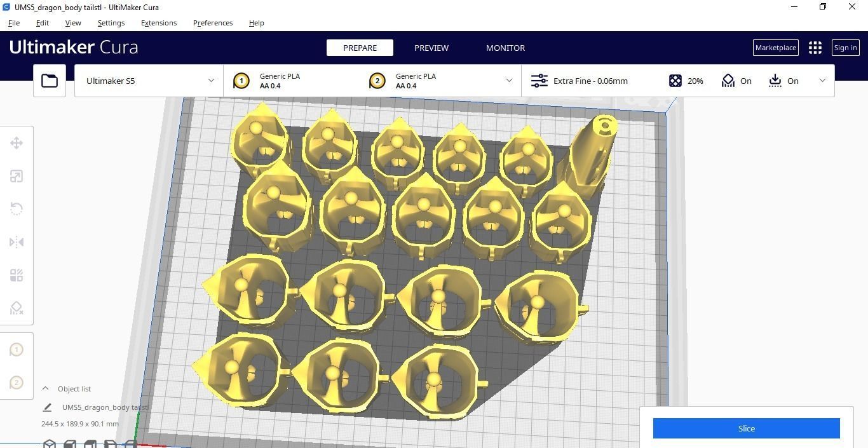
Task: Open the File menu
Action: (13, 23)
